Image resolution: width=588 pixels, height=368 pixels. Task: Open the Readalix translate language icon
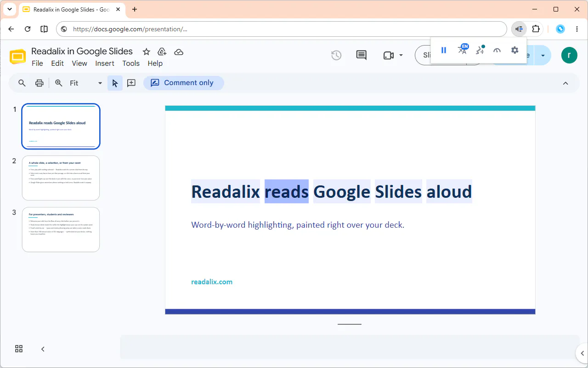coord(463,50)
